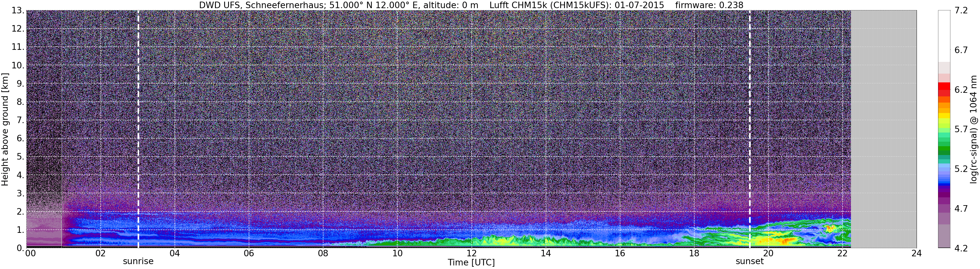Click the '16' time tick label
Viewport: 980px width, 269px height.
click(x=620, y=253)
